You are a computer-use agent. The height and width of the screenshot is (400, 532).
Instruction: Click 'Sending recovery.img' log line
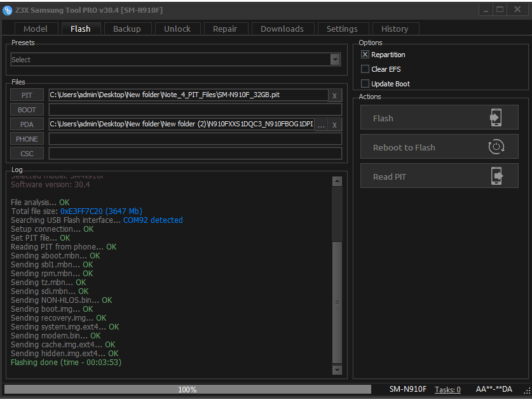tap(58, 318)
